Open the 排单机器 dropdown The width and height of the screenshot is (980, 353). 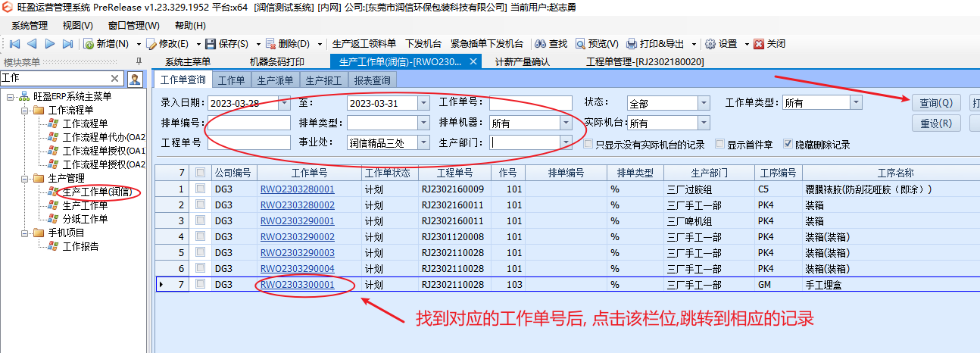point(565,123)
